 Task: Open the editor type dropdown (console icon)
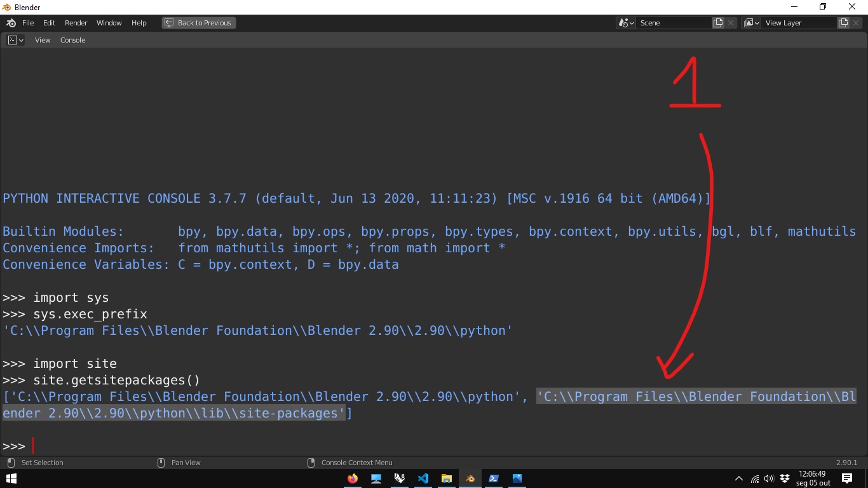pos(15,40)
